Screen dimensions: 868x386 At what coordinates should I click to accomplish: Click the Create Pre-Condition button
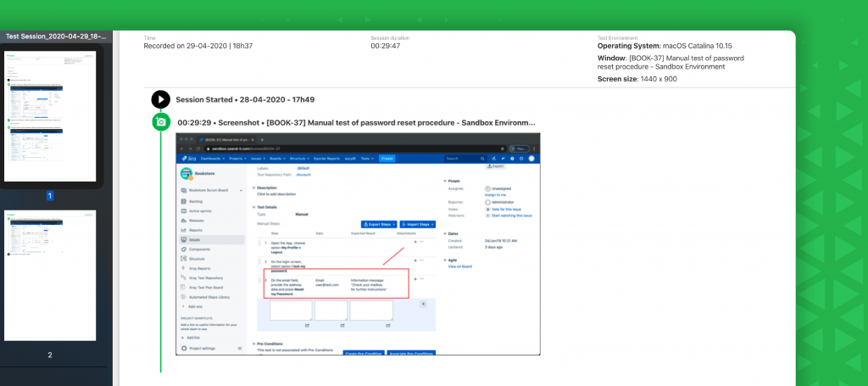point(364,353)
